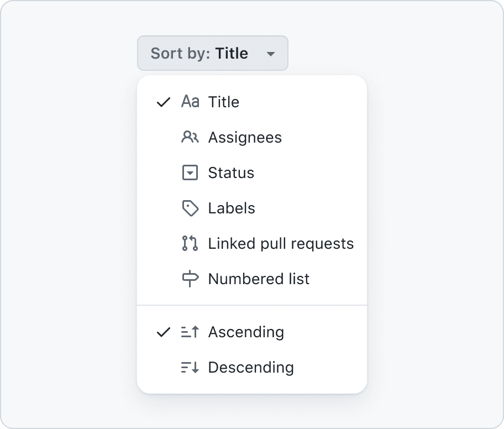Viewport: 504px width, 429px height.
Task: Choose Status as the sort field
Action: point(251,172)
